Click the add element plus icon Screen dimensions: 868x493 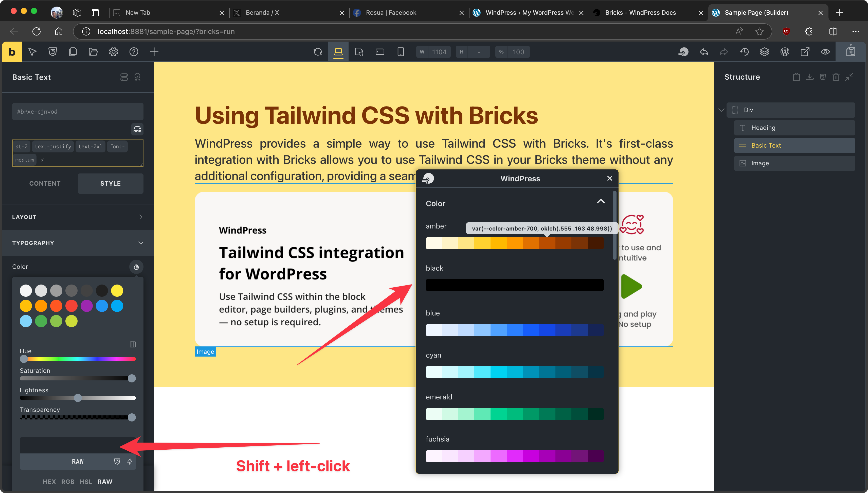154,52
